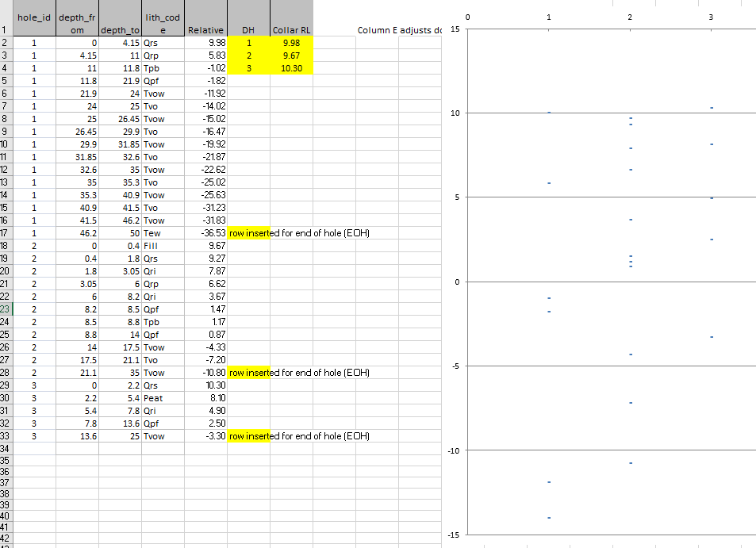The width and height of the screenshot is (756, 548).
Task: Select the cell containing 'Peat' lithology code
Action: click(x=161, y=397)
